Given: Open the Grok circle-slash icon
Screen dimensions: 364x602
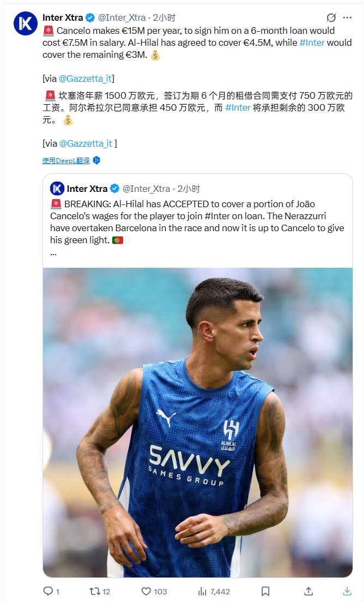Looking at the screenshot, I should click(331, 18).
